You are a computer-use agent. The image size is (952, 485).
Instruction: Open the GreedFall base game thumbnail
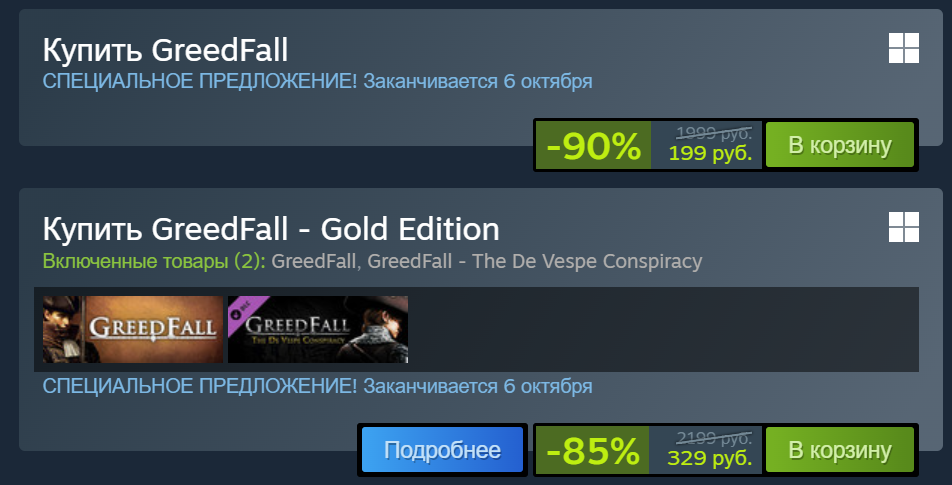pos(133,330)
